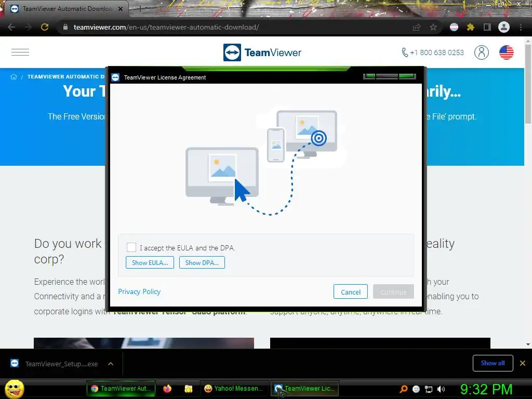Open the Privacy Policy link
Viewport: 532px width, 399px height.
click(139, 292)
